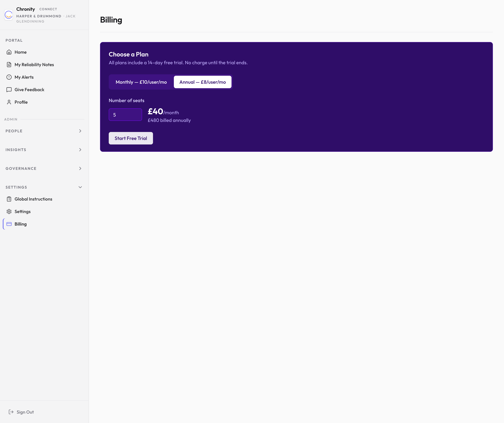Screen dimensions: 504x423
Task: Select the Settings gear icon
Action: pyautogui.click(x=9, y=211)
